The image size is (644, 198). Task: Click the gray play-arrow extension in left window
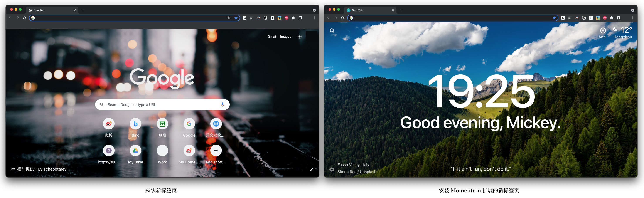click(x=251, y=18)
